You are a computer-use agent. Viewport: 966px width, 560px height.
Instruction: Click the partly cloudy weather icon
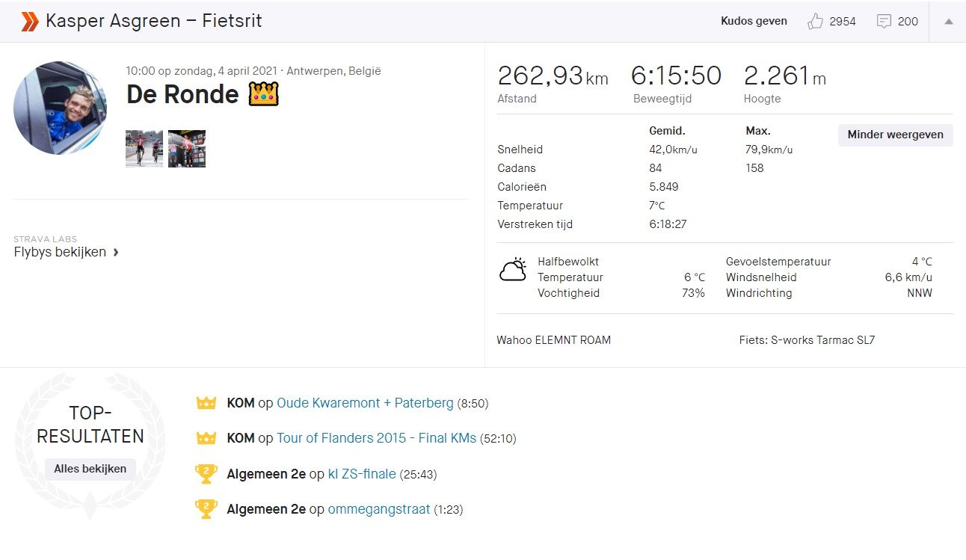pos(513,270)
